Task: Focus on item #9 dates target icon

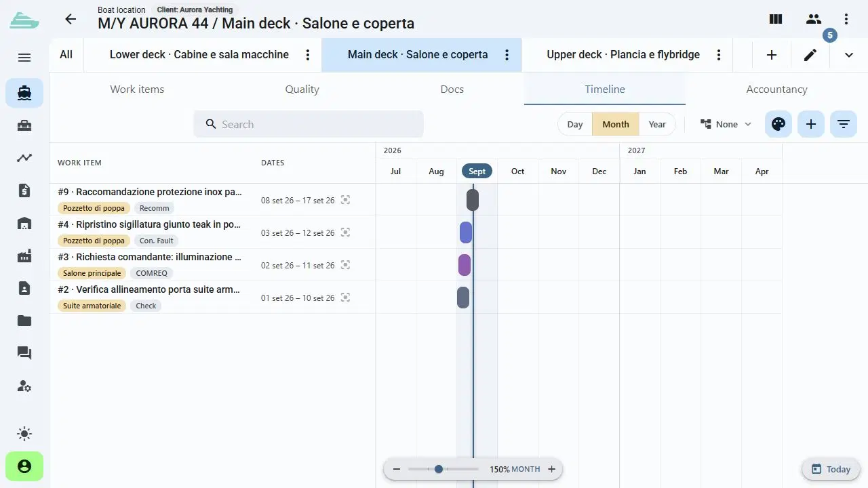Action: coord(345,200)
